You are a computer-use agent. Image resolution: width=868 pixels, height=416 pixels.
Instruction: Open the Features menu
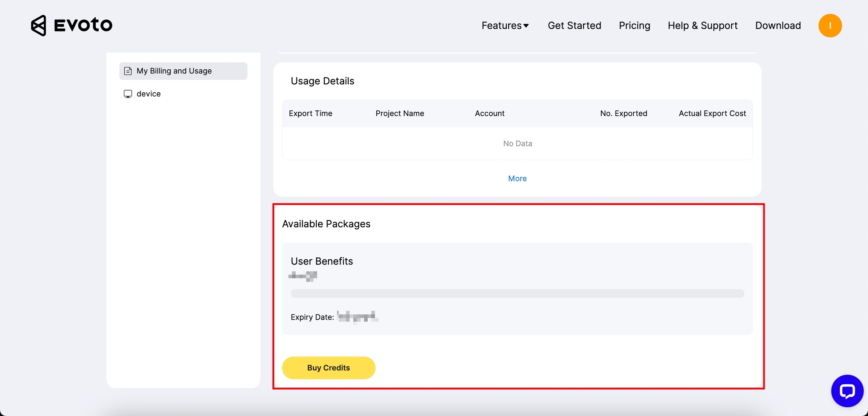pyautogui.click(x=501, y=26)
